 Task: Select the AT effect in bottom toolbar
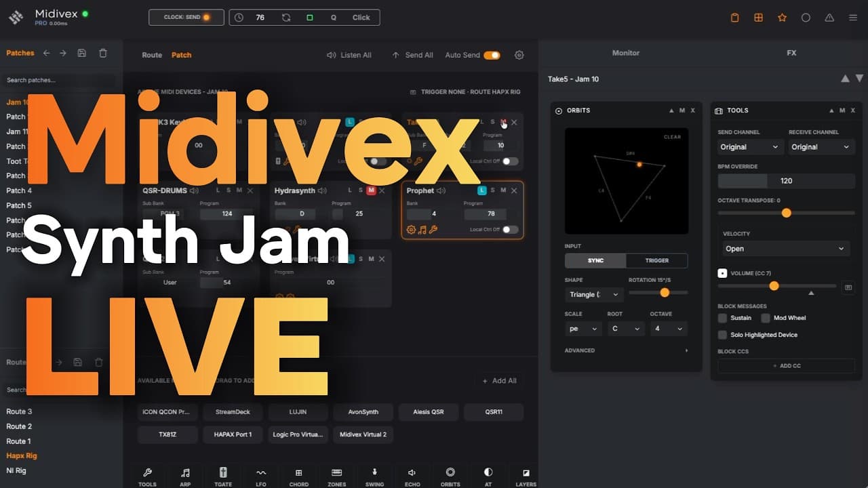(488, 477)
